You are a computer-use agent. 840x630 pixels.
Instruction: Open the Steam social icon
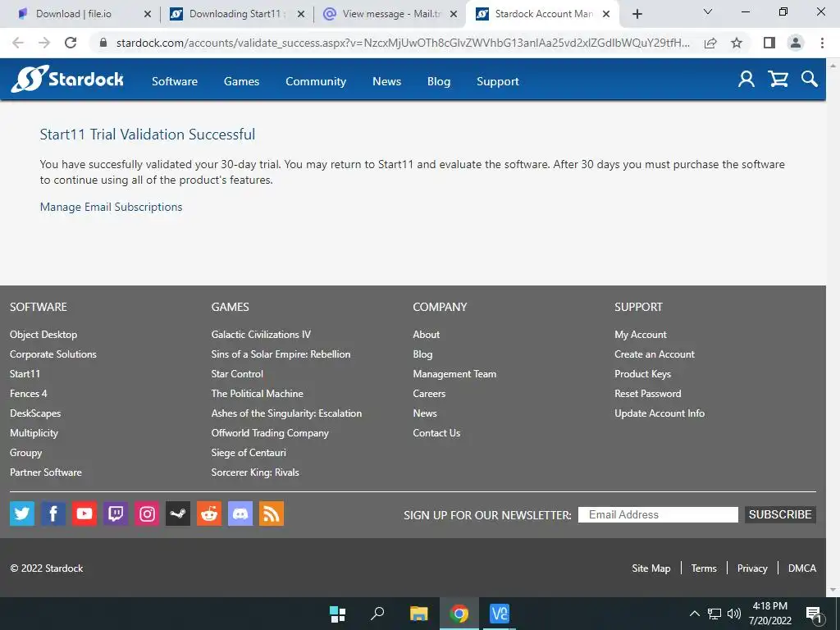point(178,514)
